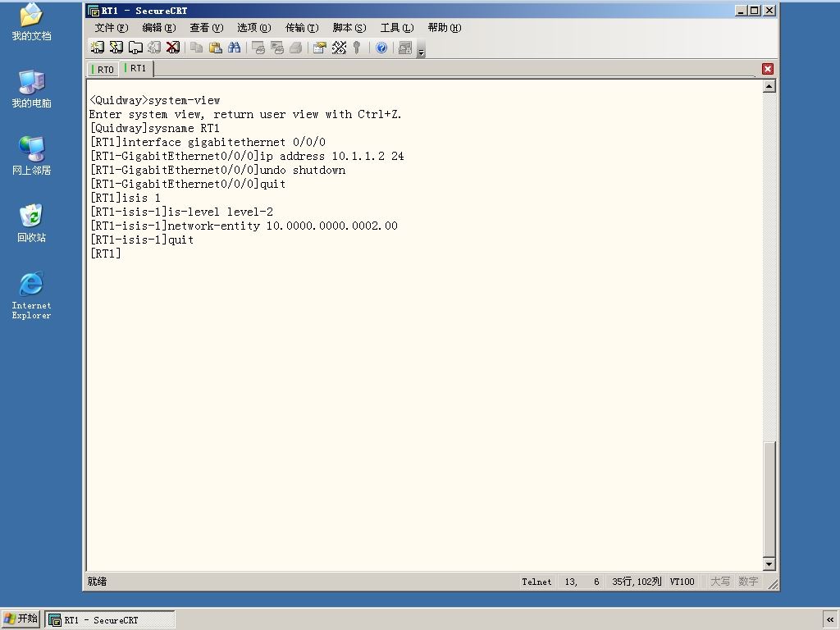Open the 查看(V) menu
The height and width of the screenshot is (630, 840).
pos(206,27)
